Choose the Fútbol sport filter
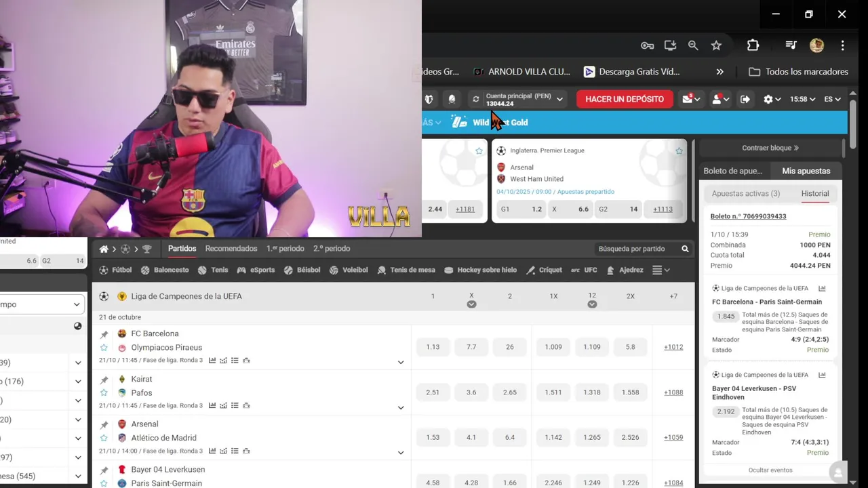The height and width of the screenshot is (488, 868). (x=115, y=270)
